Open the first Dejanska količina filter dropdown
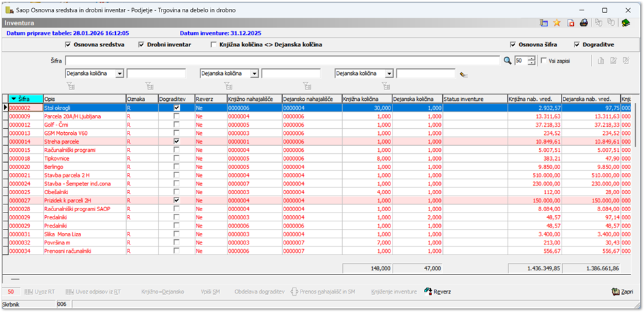The height and width of the screenshot is (312, 644). [x=119, y=73]
